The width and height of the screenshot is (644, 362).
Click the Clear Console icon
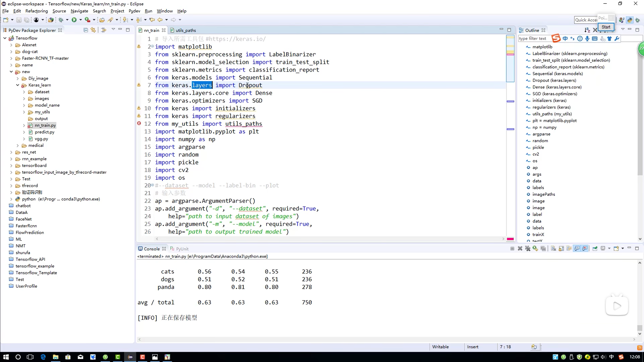[553, 248]
